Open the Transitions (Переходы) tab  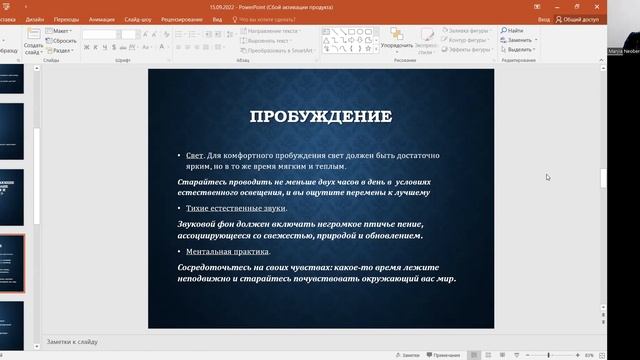(x=66, y=19)
